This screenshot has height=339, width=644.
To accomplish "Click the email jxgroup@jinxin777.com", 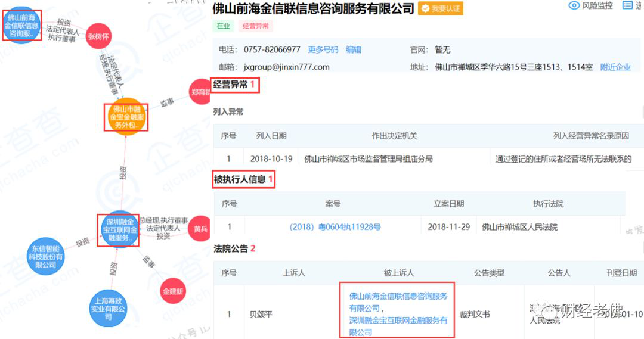I will click(286, 67).
